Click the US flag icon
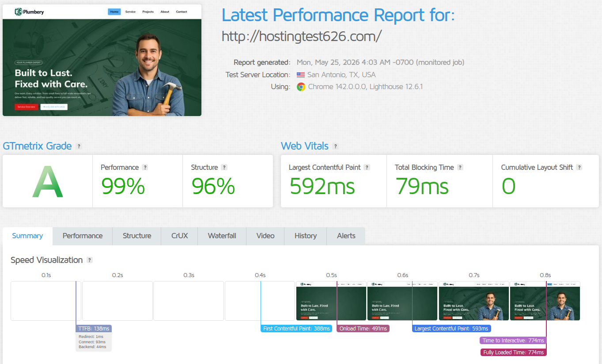 (301, 75)
